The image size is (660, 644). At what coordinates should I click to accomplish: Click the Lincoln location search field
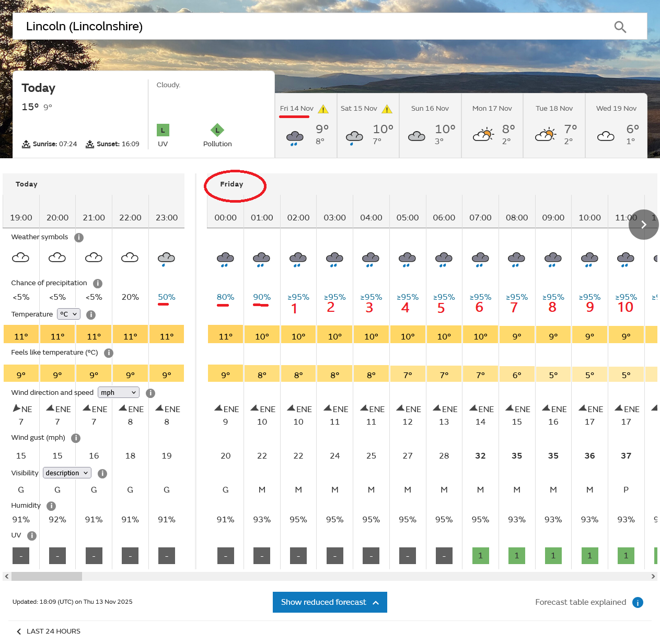point(314,27)
